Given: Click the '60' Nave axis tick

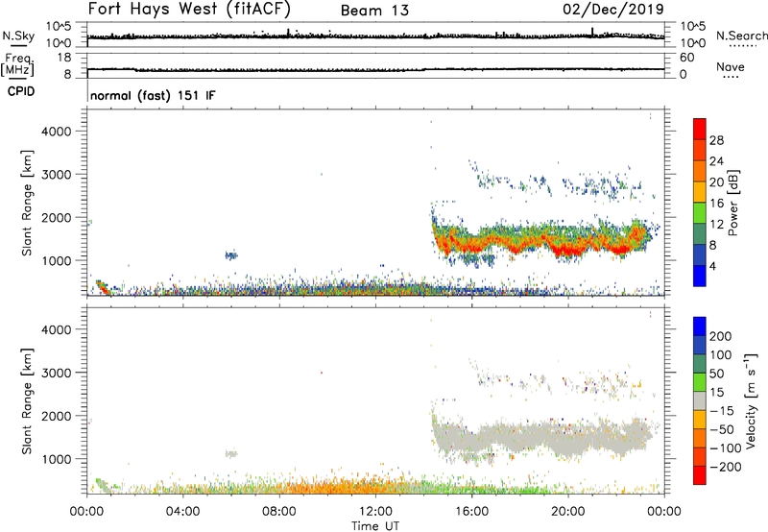Looking at the screenshot, I should [686, 58].
